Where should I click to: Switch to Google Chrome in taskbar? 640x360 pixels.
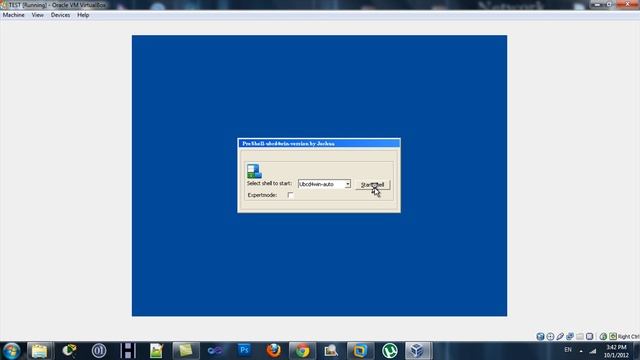[x=302, y=351]
